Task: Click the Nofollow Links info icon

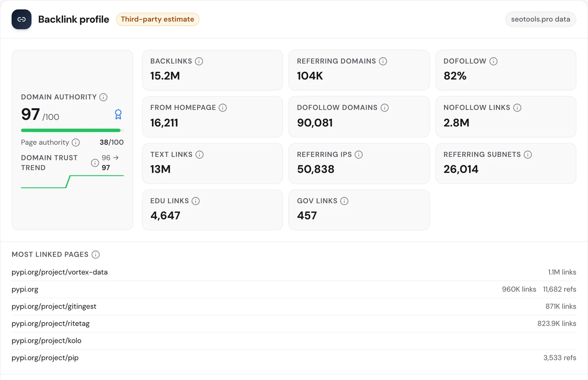Action: point(517,108)
